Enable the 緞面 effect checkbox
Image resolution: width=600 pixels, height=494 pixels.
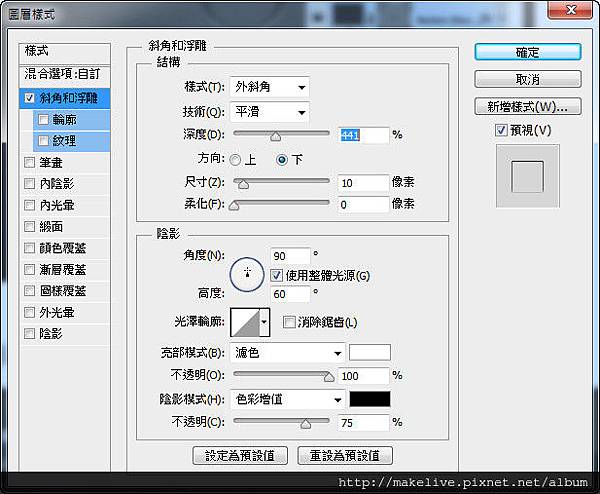tap(29, 227)
